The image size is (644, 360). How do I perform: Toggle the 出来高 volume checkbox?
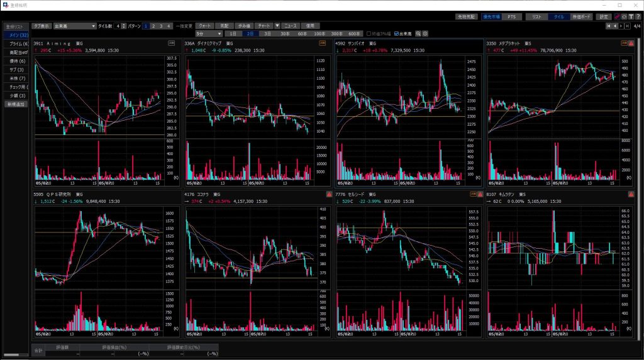click(x=396, y=34)
